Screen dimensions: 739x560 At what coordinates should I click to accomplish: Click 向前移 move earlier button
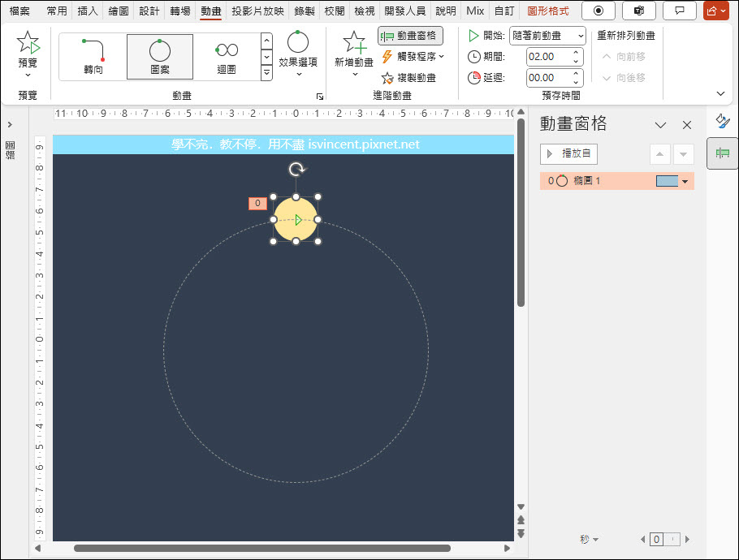click(624, 57)
